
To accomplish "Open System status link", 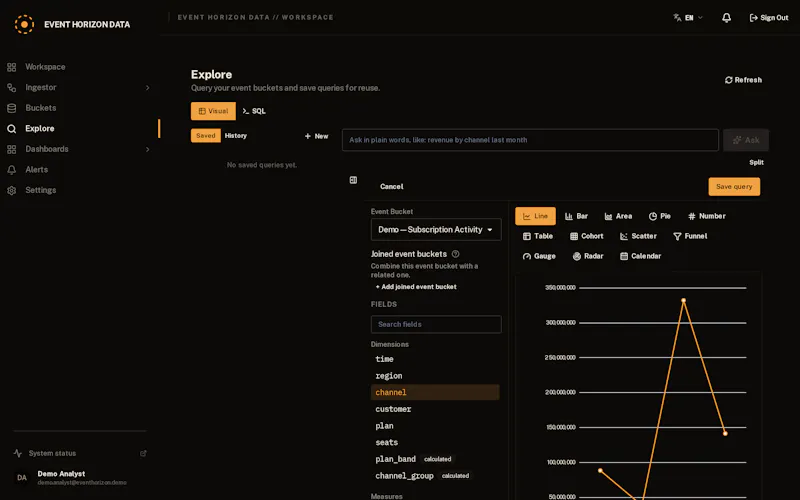I will (52, 453).
